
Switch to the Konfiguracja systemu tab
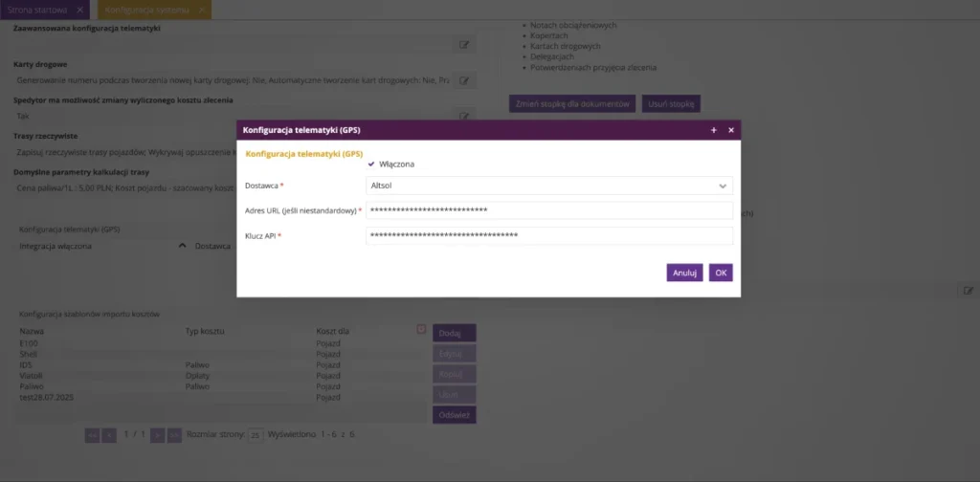coord(146,10)
